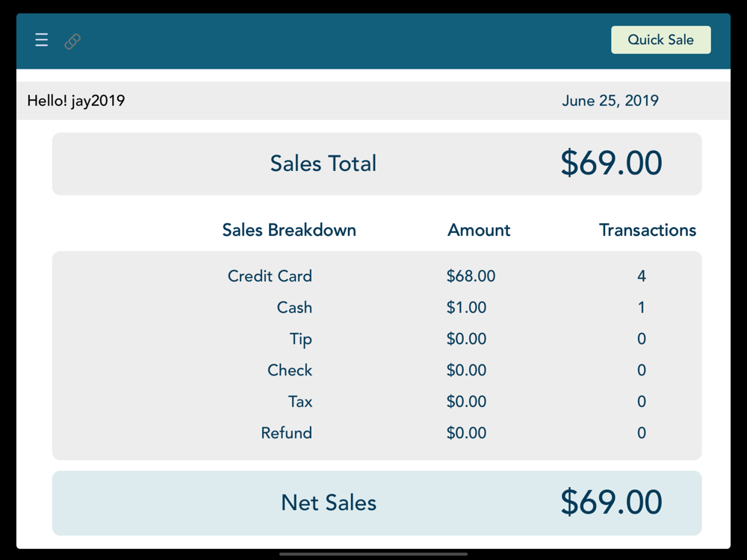Screen dimensions: 747x560
Task: Select the Tip row label
Action: pos(300,339)
